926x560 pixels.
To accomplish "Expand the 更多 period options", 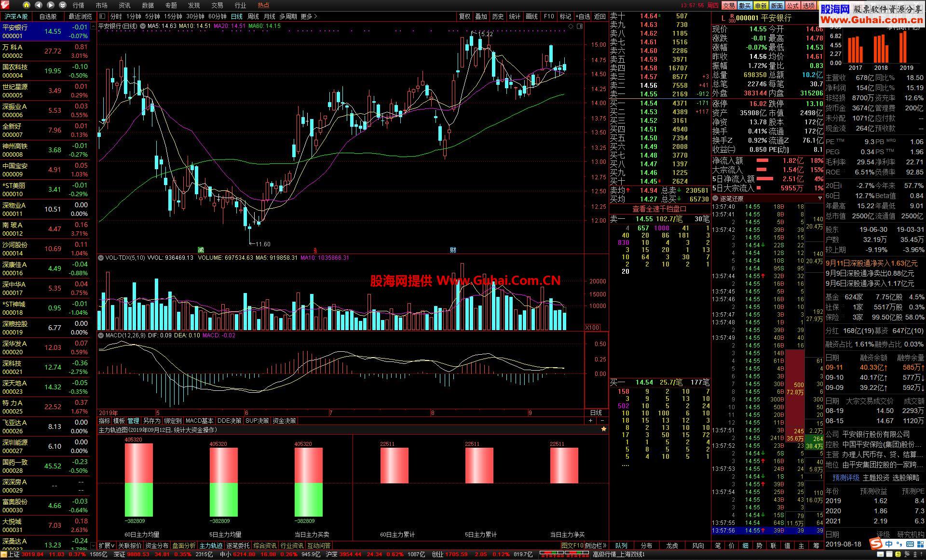I will (x=309, y=16).
